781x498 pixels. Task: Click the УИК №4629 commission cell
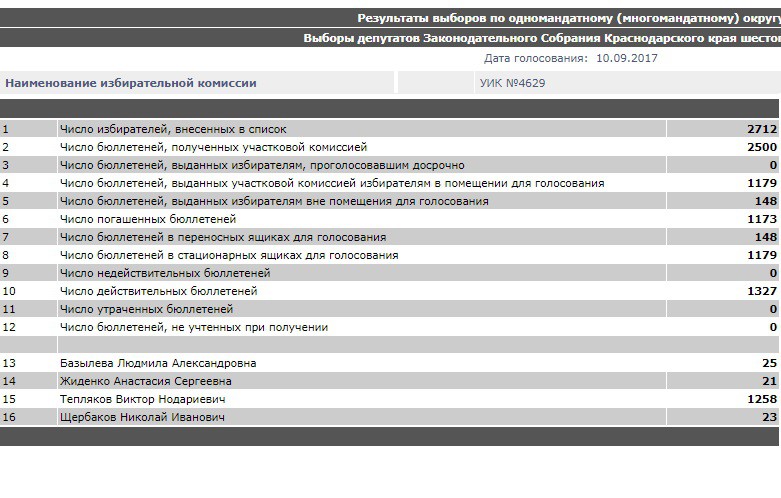512,83
